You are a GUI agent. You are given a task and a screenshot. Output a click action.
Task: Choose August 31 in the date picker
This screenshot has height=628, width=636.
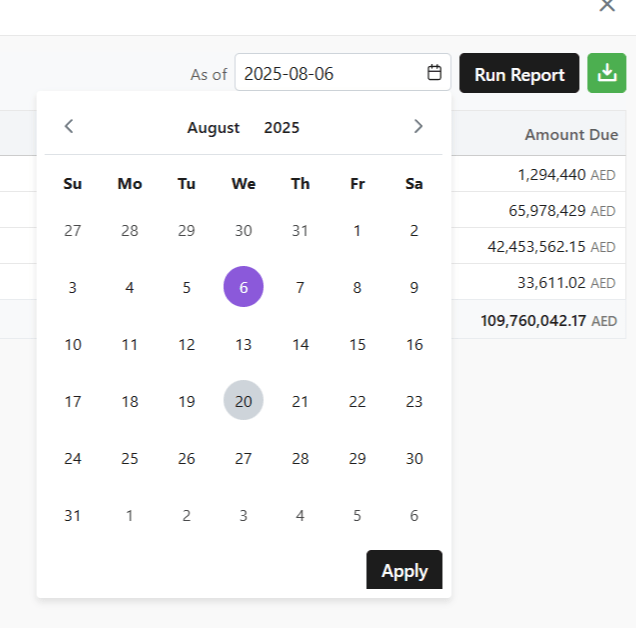72,516
